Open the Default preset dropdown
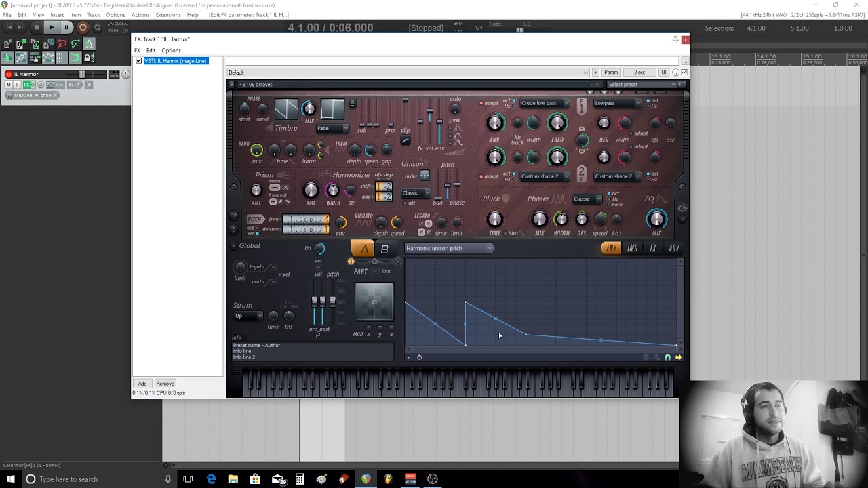868x488 pixels. [408, 73]
